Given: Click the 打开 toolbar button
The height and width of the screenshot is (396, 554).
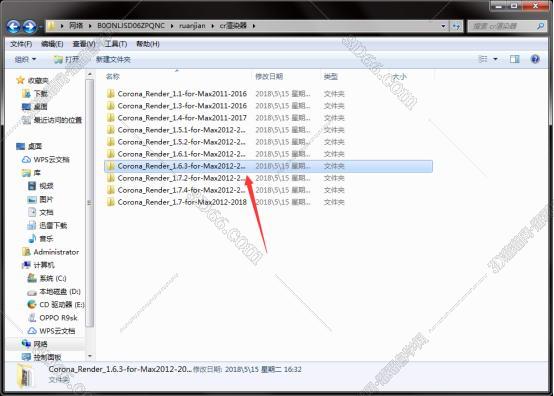Looking at the screenshot, I should click(67, 59).
